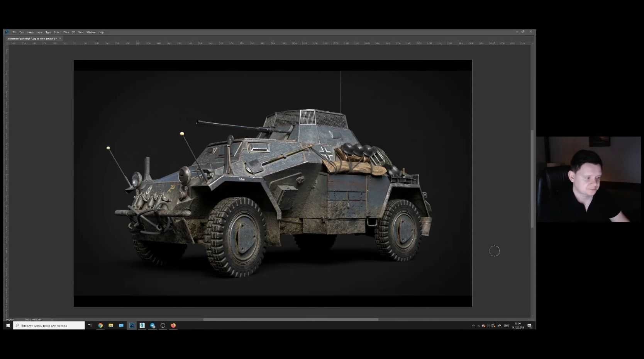Screen dimensions: 644x359
Task: Click the Photoshop logo icon in title bar
Action: (7, 32)
